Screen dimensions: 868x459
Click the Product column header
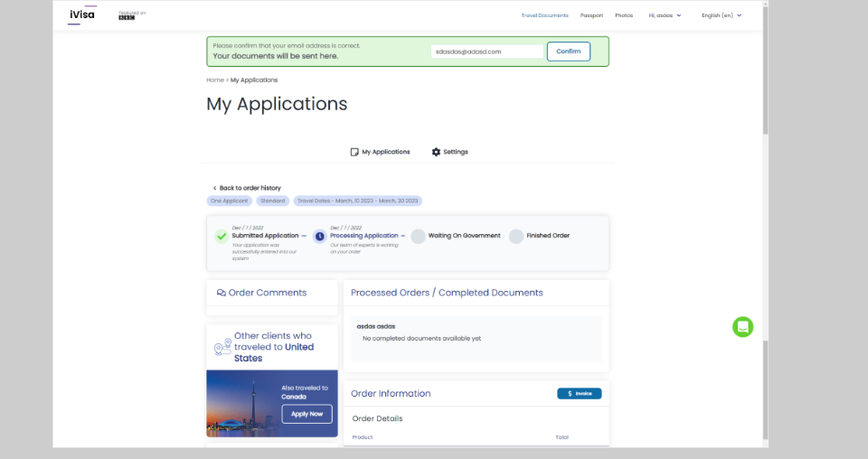point(363,437)
